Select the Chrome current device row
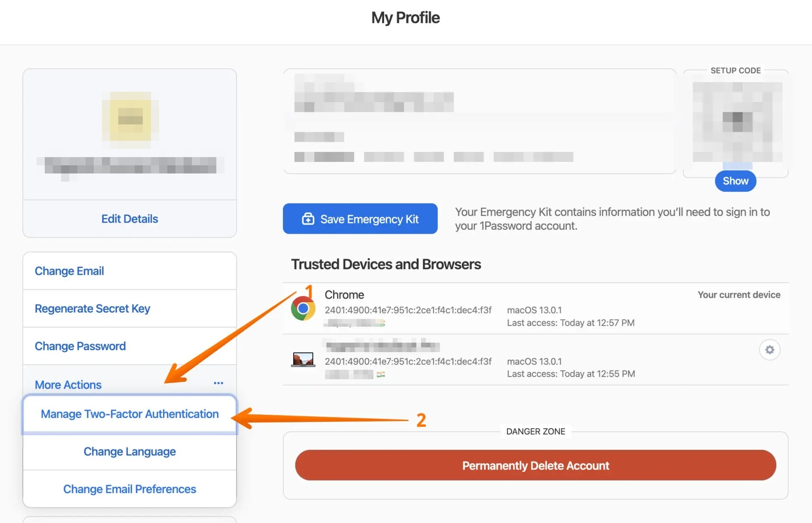The height and width of the screenshot is (523, 812). pos(535,309)
